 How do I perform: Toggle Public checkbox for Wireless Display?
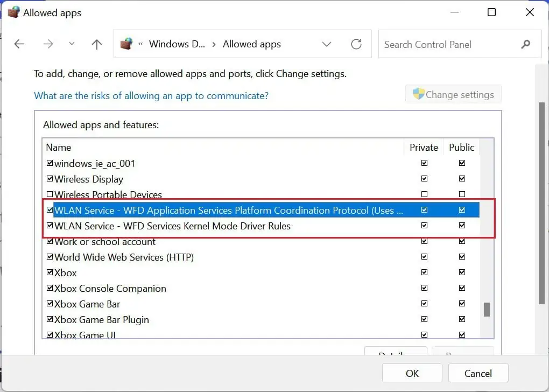point(462,179)
